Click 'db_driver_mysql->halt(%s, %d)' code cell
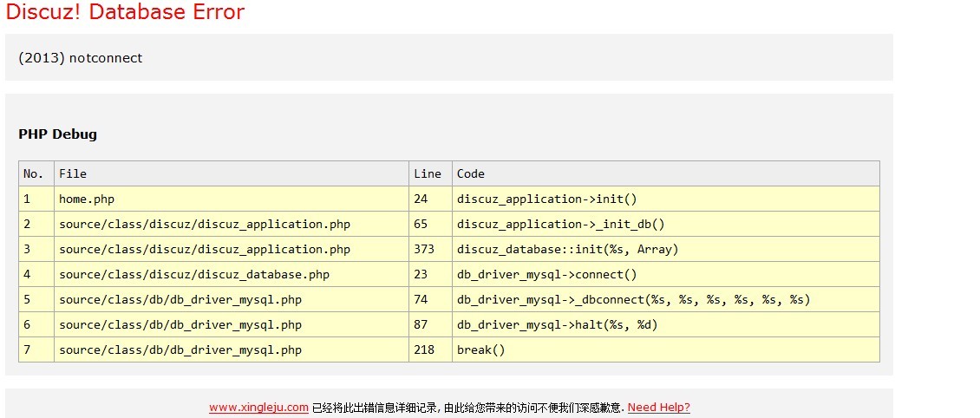This screenshot has width=980, height=418. pos(666,324)
